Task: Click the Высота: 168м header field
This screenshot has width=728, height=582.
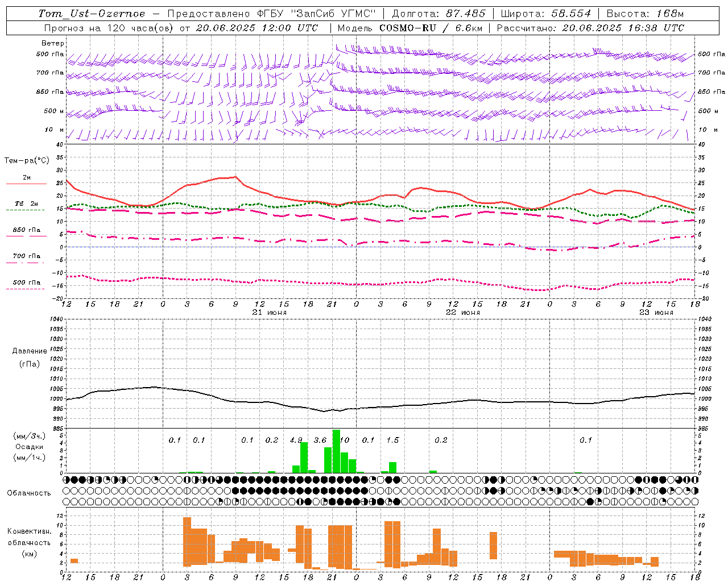Action: (645, 14)
